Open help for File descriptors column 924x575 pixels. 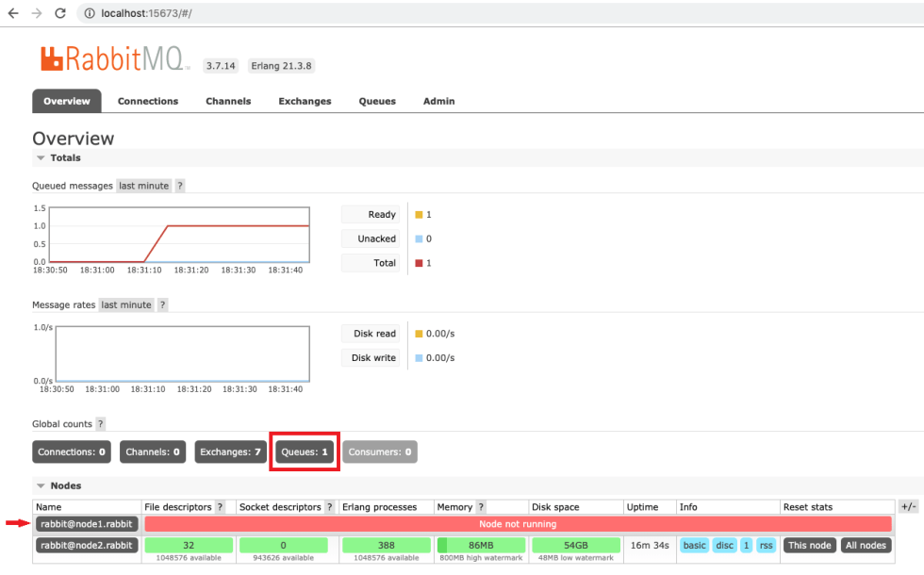(220, 507)
